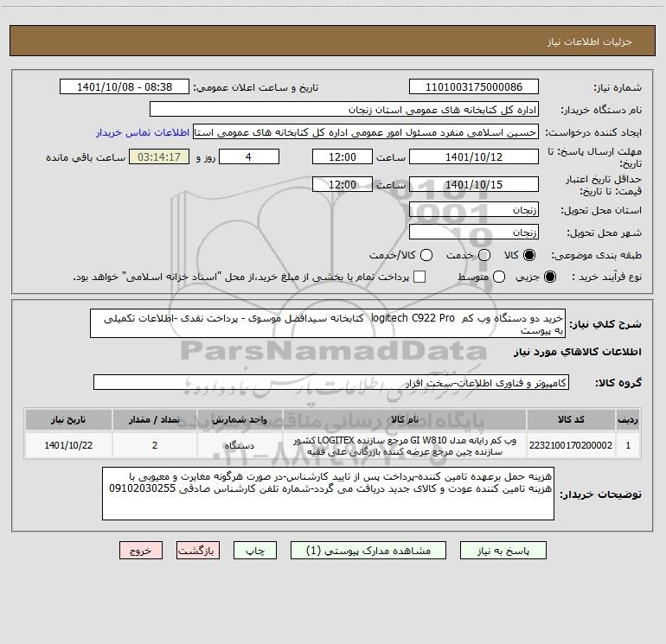The image size is (666, 644).
Task: Toggle the اسناد خزانه اسلامی payment checkbox
Action: (419, 277)
